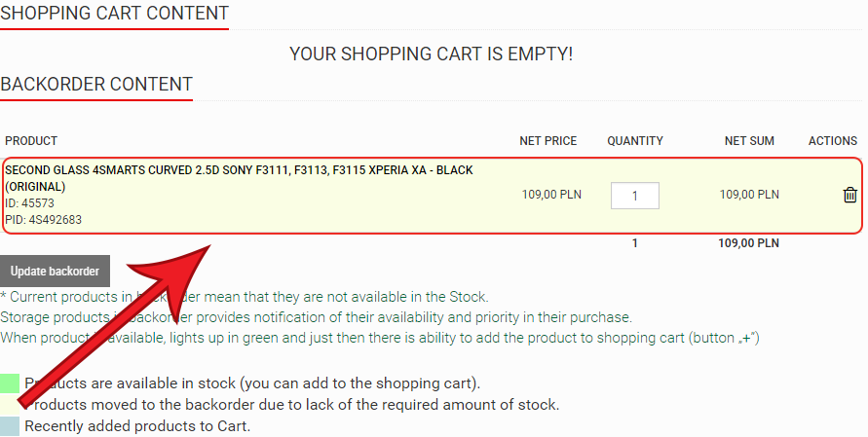868x437 pixels.
Task: Click the item net price 109,00 PLN
Action: [x=551, y=195]
